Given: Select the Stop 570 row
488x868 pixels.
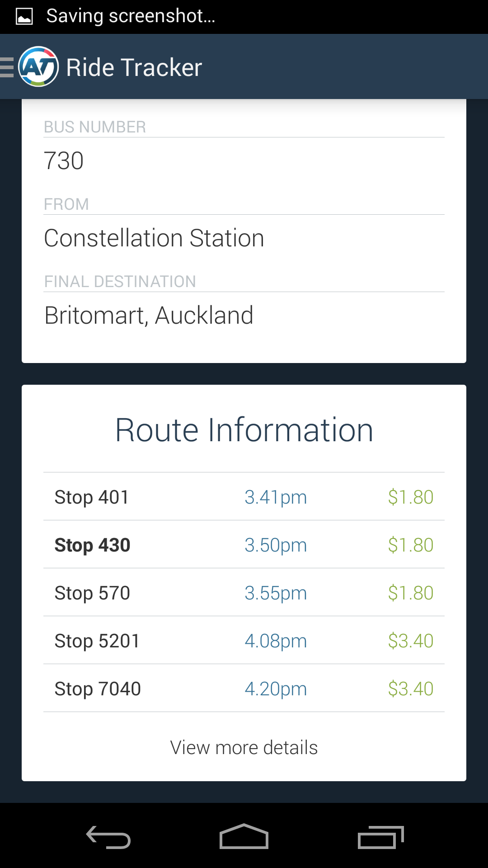Looking at the screenshot, I should [x=244, y=592].
